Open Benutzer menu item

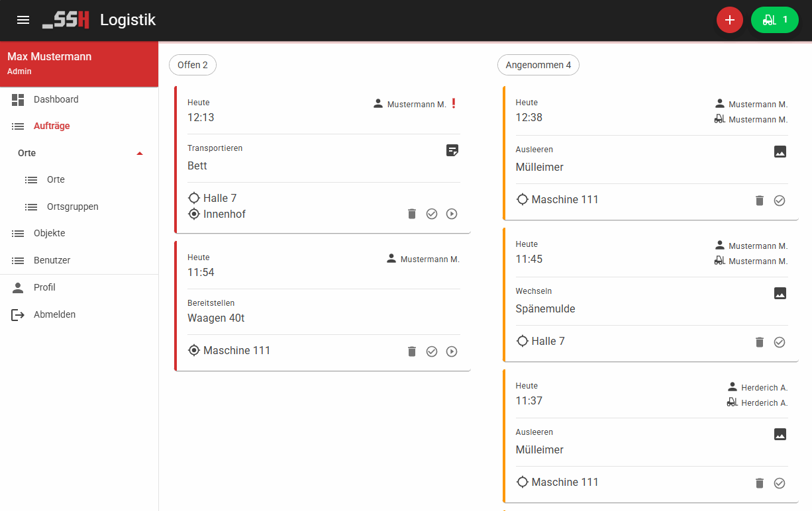pyautogui.click(x=52, y=260)
